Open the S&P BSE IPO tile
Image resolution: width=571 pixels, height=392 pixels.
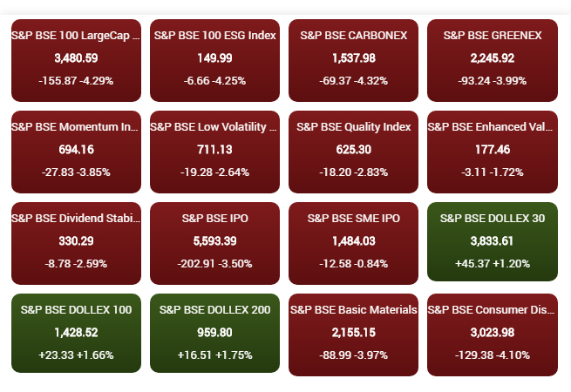(x=214, y=242)
